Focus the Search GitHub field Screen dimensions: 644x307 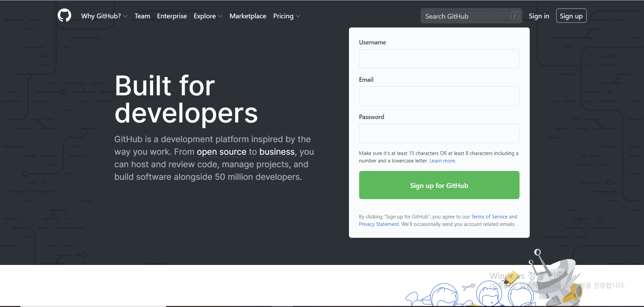pos(471,16)
